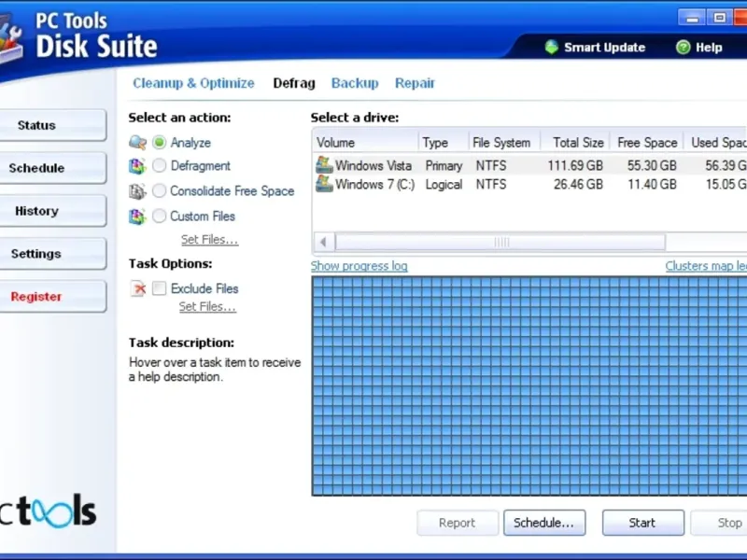Click the Show progress log link
Screen dimensions: 747x560
tap(359, 266)
